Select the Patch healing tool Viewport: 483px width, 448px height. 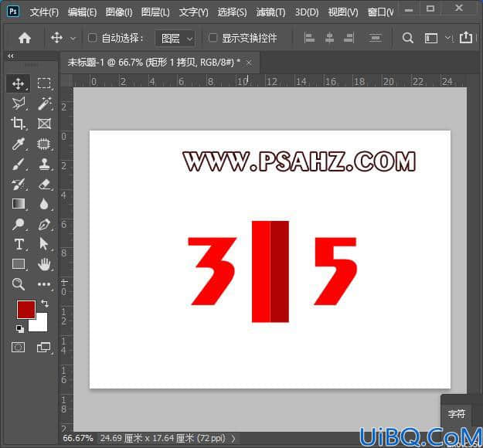44,144
